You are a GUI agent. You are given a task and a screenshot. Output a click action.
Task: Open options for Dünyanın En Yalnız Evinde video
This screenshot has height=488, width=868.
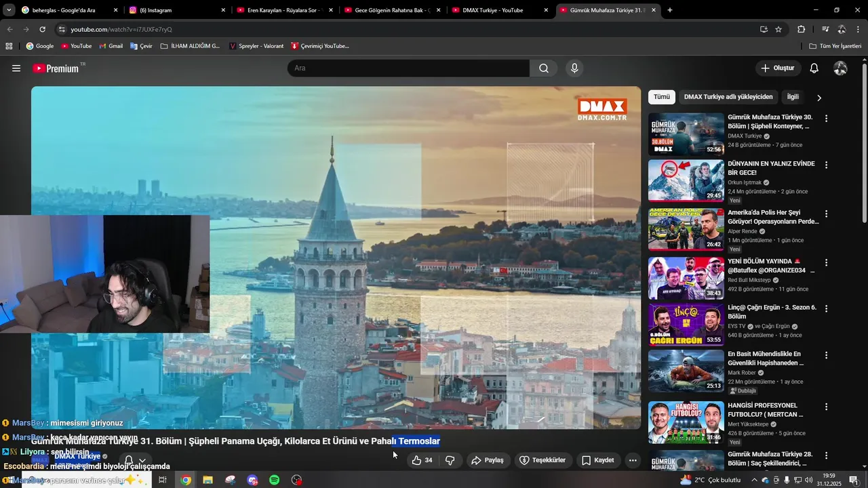click(826, 165)
